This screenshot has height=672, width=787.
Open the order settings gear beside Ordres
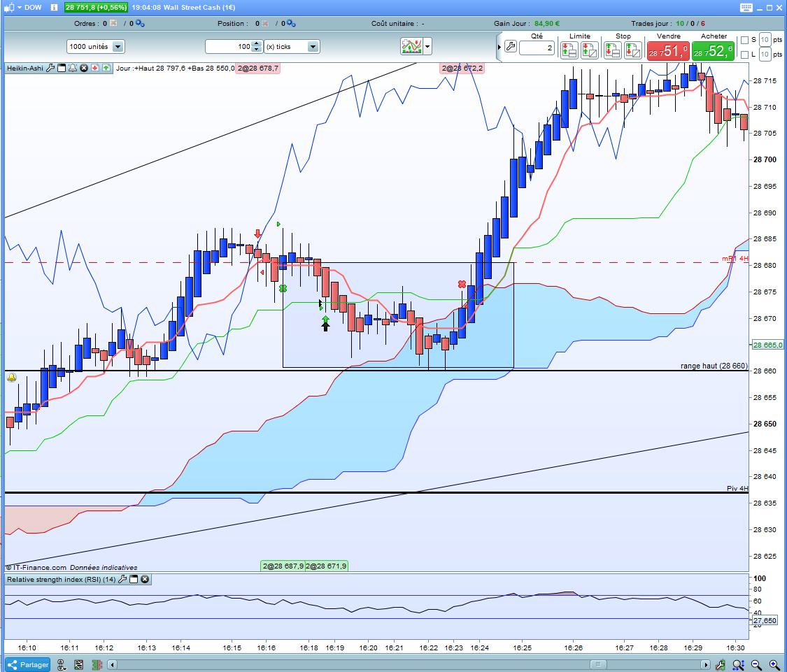click(140, 24)
